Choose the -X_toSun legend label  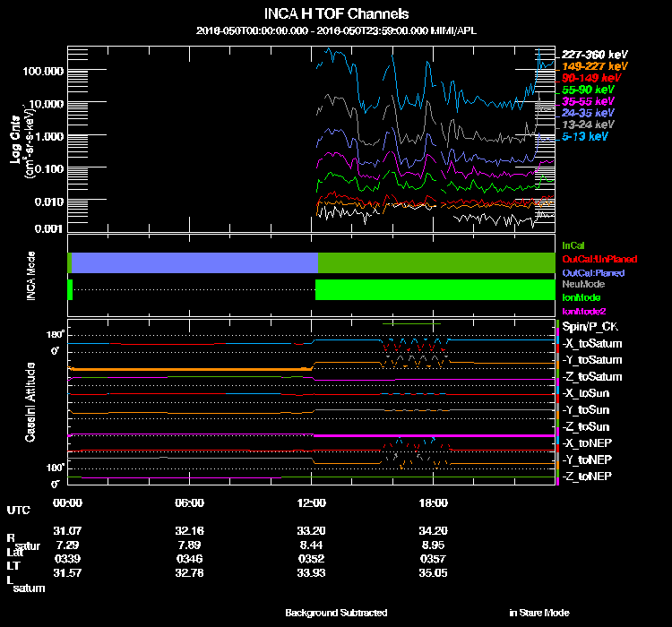[588, 393]
